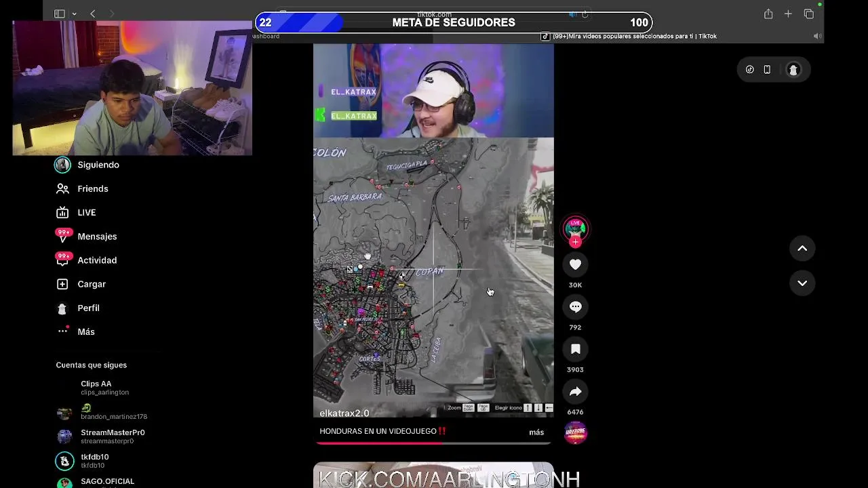Open the get-app phone icon
The width and height of the screenshot is (868, 488).
pos(767,69)
